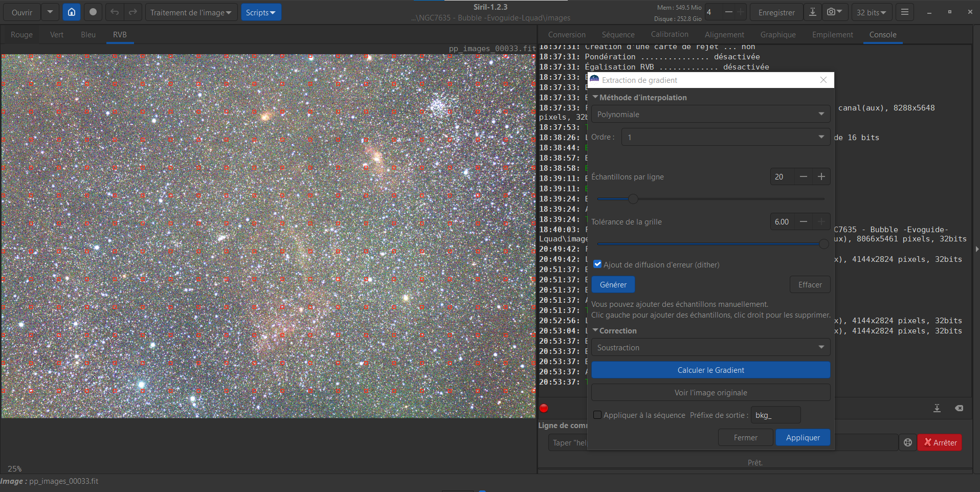Select the Rouge channel tab
The image size is (980, 492).
coord(21,35)
